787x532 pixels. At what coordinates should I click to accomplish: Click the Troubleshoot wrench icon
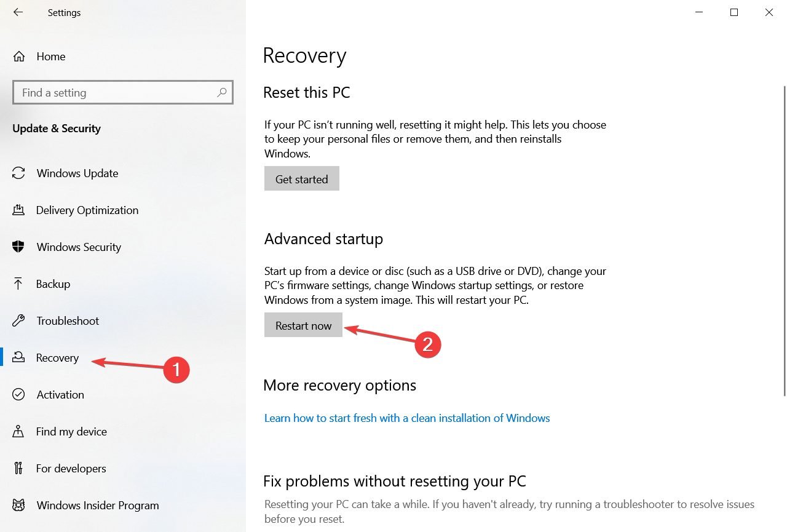[18, 321]
